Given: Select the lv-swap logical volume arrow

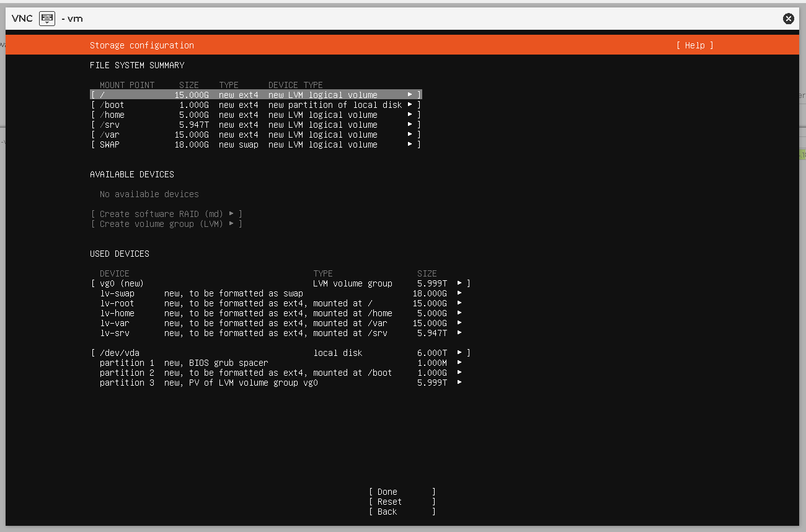Looking at the screenshot, I should pyautogui.click(x=459, y=293).
